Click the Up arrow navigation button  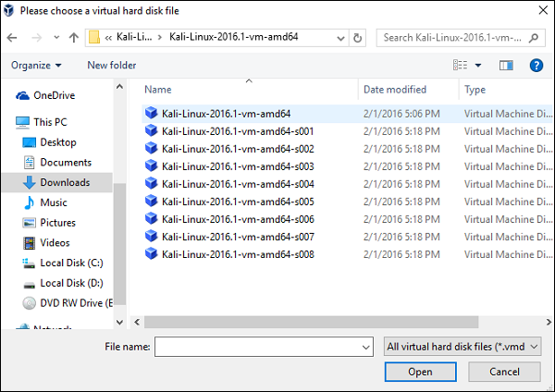73,38
